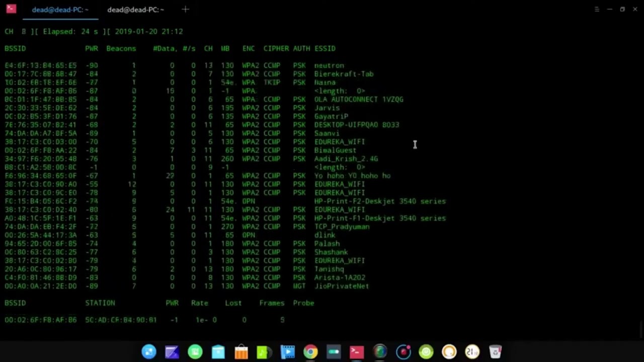Image resolution: width=644 pixels, height=362 pixels.
Task: Click the TKIP cipher value
Action: 272,82
